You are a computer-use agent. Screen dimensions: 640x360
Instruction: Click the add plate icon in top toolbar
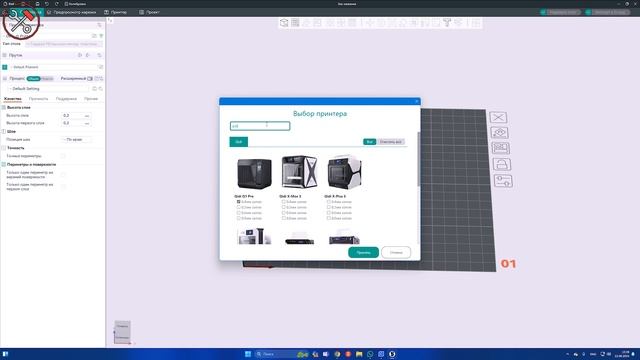[x=295, y=23]
